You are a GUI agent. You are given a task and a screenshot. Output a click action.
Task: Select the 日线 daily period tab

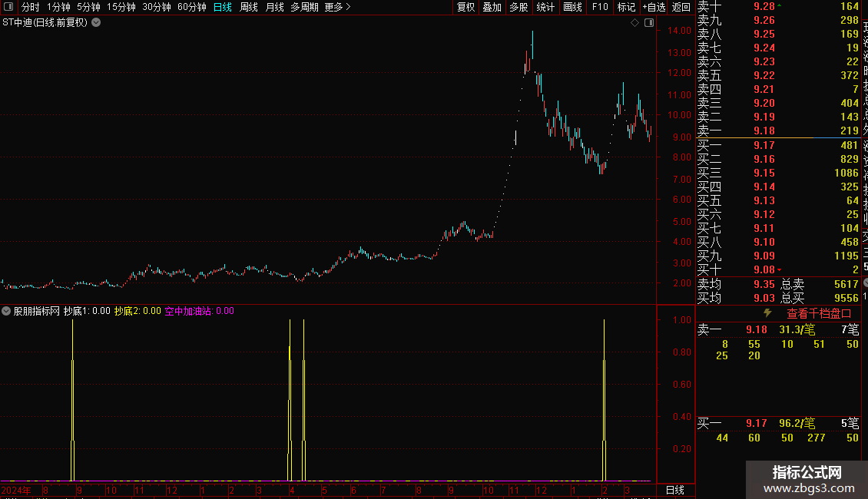223,7
